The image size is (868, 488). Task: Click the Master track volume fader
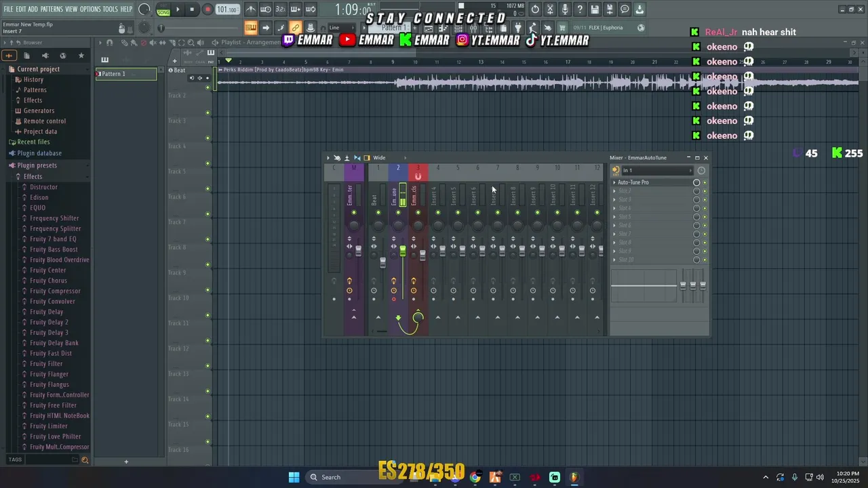click(359, 251)
